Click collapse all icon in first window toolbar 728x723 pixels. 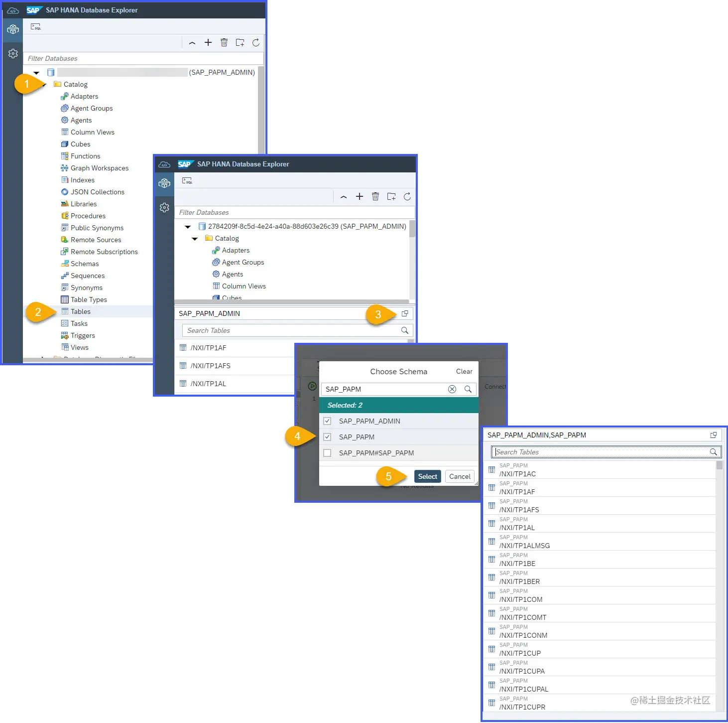(192, 43)
